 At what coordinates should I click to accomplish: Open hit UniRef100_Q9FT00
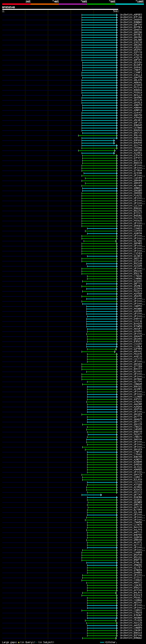pos(131,25)
